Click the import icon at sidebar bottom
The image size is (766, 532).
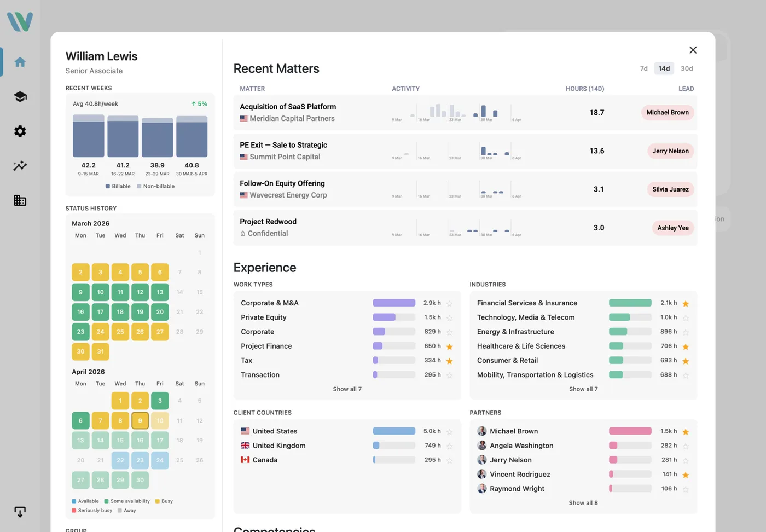pos(20,512)
